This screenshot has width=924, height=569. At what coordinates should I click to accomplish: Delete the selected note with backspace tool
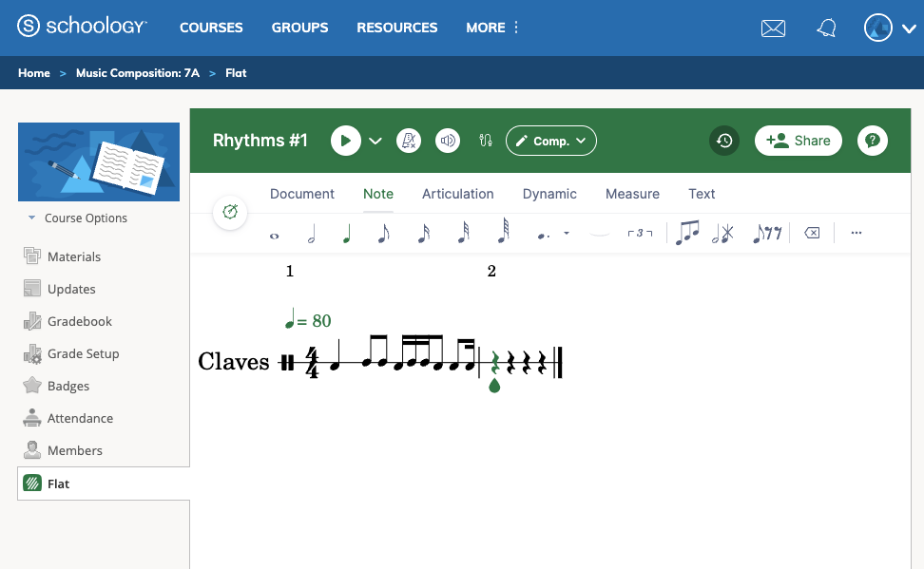tap(811, 233)
